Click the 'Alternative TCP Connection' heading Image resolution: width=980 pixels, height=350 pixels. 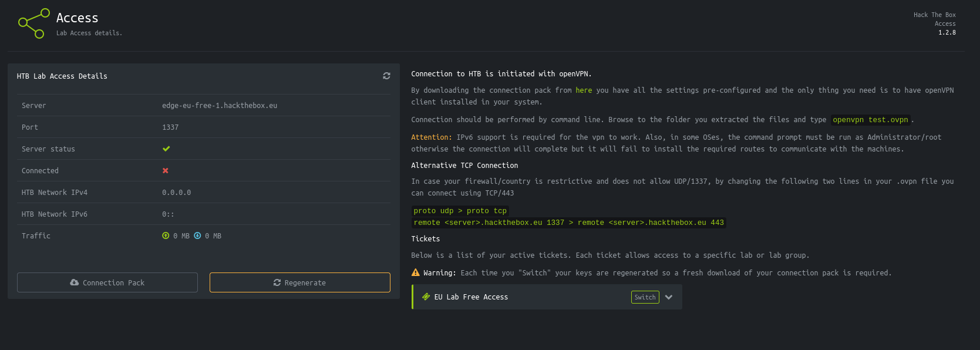pyautogui.click(x=464, y=166)
